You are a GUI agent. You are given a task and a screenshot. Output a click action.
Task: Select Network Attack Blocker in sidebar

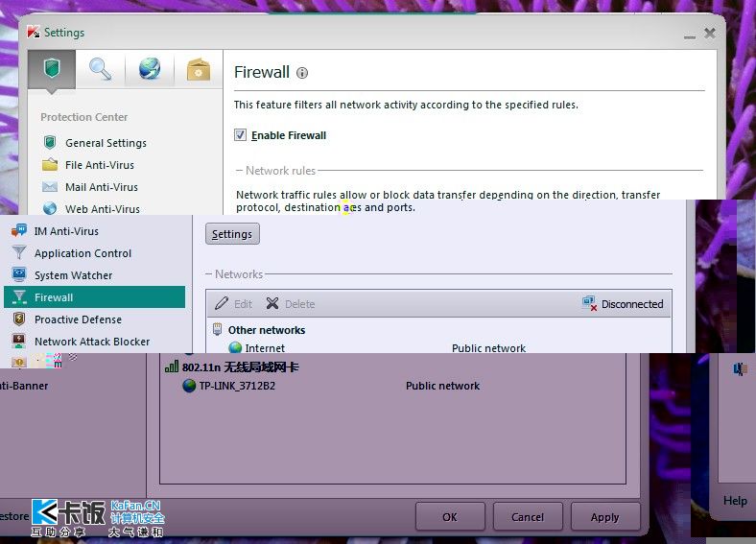point(92,342)
